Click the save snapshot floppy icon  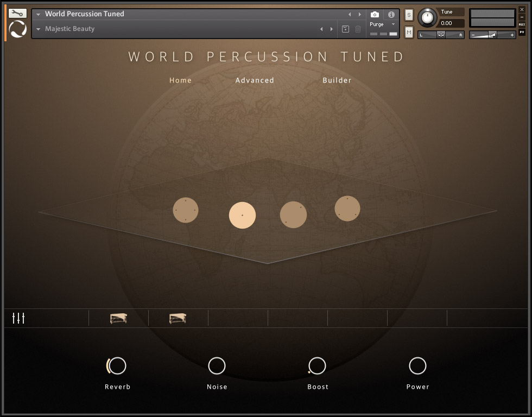[x=346, y=29]
